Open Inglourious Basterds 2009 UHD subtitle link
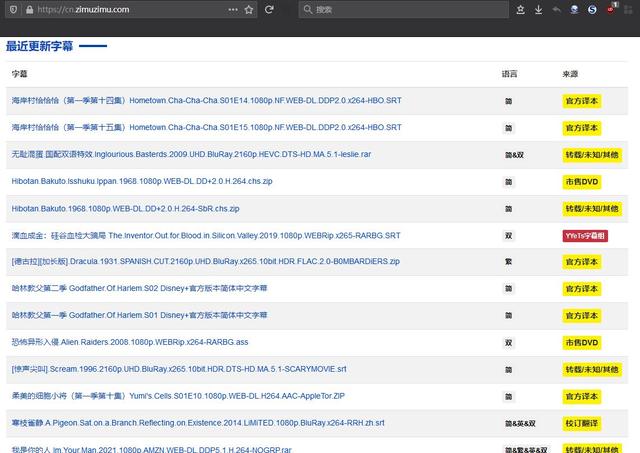This screenshot has height=453, width=640. 191,154
